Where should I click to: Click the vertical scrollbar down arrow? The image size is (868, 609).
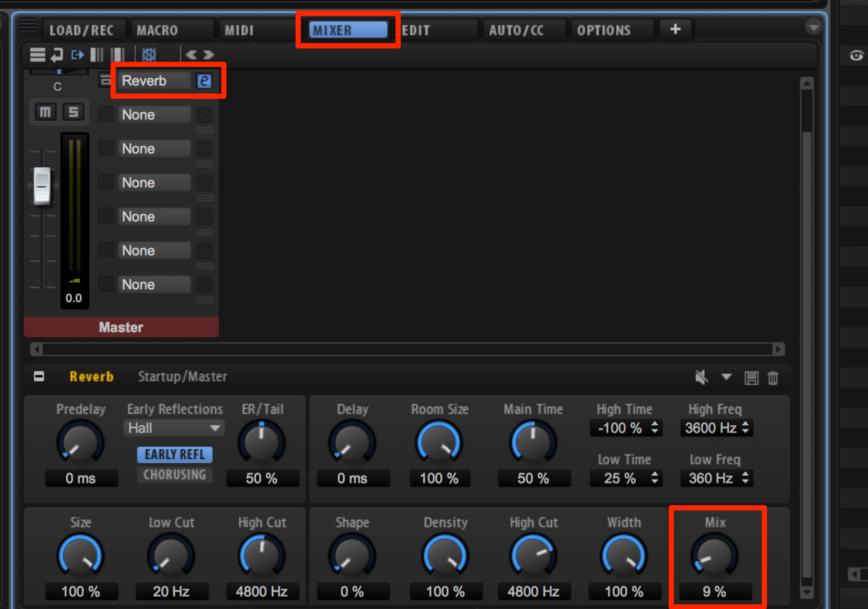(807, 592)
